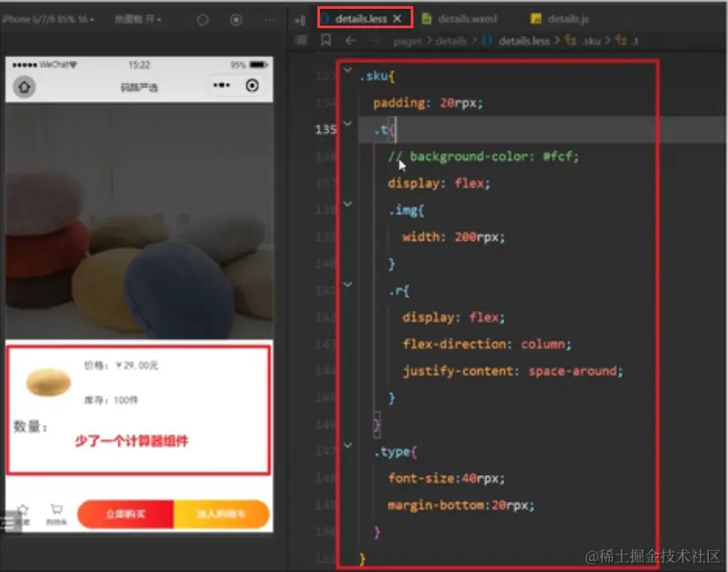The image size is (728, 572).
Task: Open the 热重载 hot reload dropdown
Action: pos(137,19)
